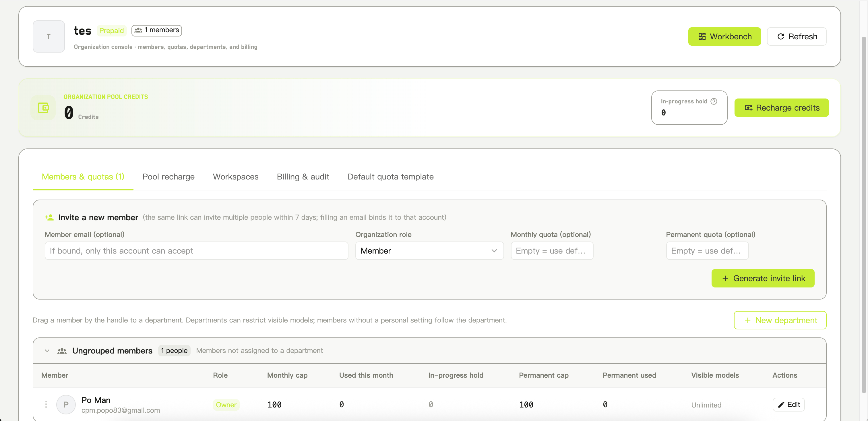Click the organization pool wallet icon
Viewport: 868px width, 421px height.
[x=43, y=107]
